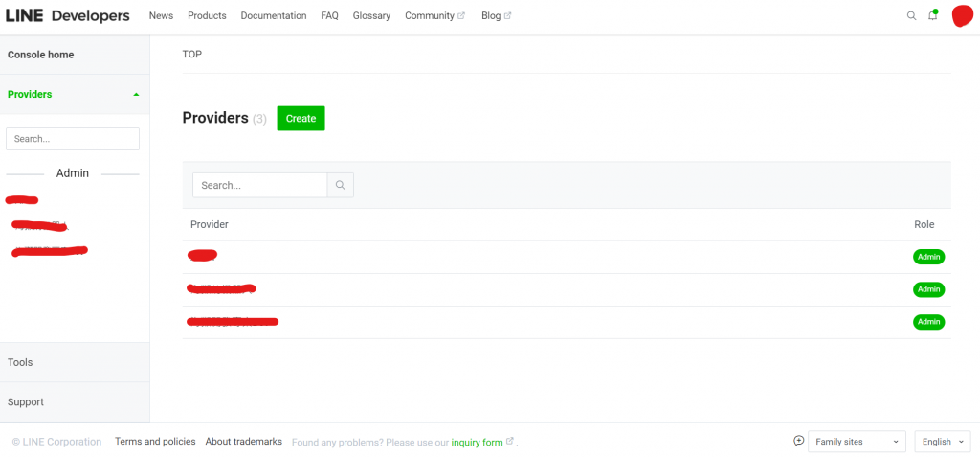Open the user profile avatar
The height and width of the screenshot is (457, 980).
(x=961, y=15)
